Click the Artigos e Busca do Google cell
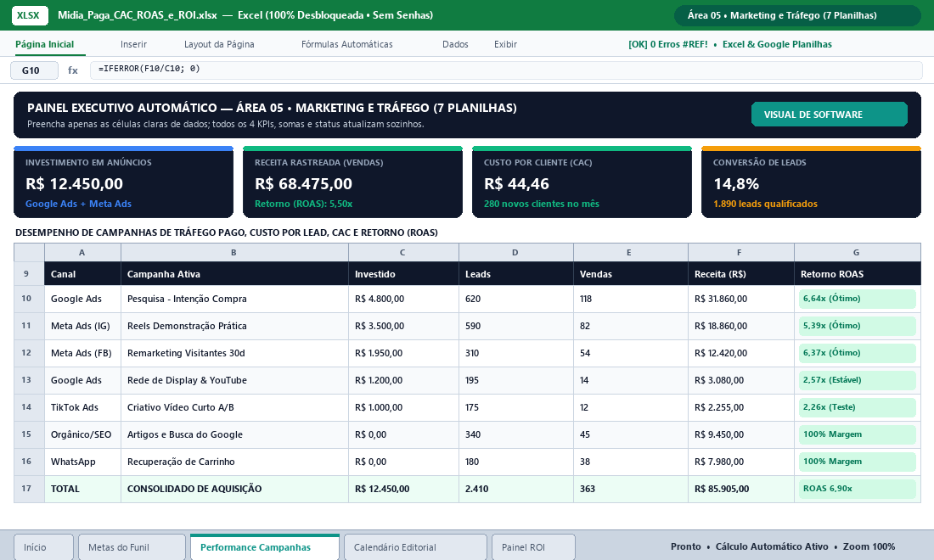Screen dimensions: 934x560 point(234,434)
